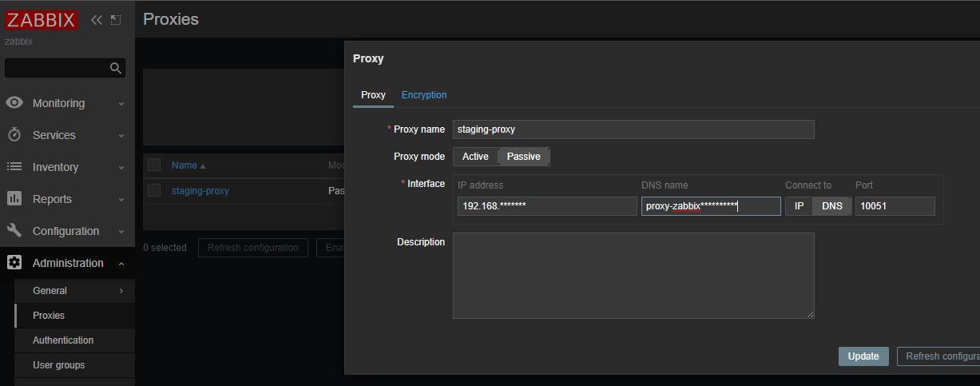Click the Monitoring eye icon
Viewport: 980px width, 386px height.
click(14, 102)
